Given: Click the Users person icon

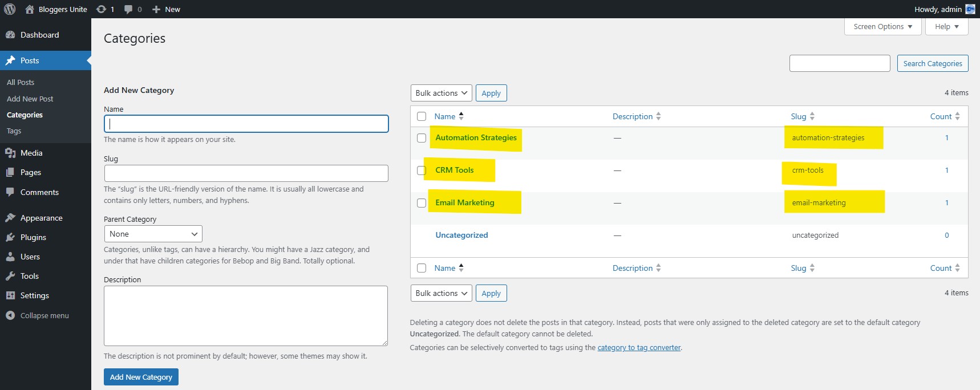Looking at the screenshot, I should (x=10, y=257).
